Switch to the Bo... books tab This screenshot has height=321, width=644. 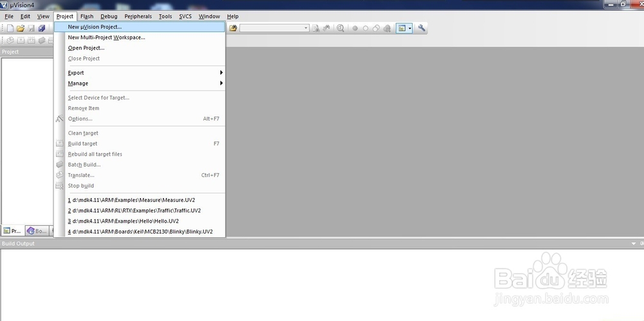tap(37, 231)
